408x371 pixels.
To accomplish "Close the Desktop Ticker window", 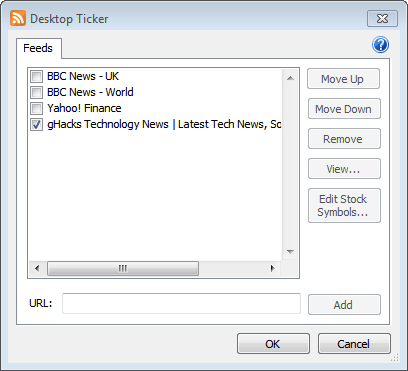I will click(382, 19).
